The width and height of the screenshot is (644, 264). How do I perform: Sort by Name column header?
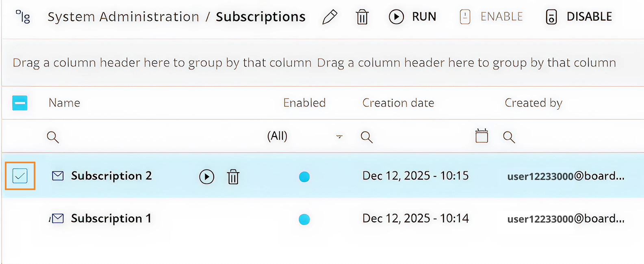(64, 103)
